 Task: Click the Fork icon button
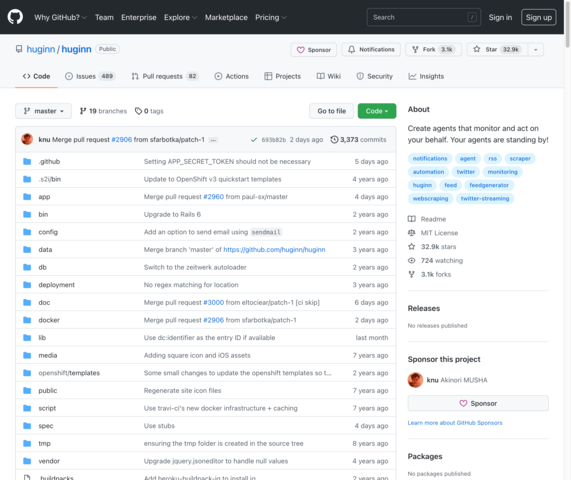pyautogui.click(x=415, y=49)
